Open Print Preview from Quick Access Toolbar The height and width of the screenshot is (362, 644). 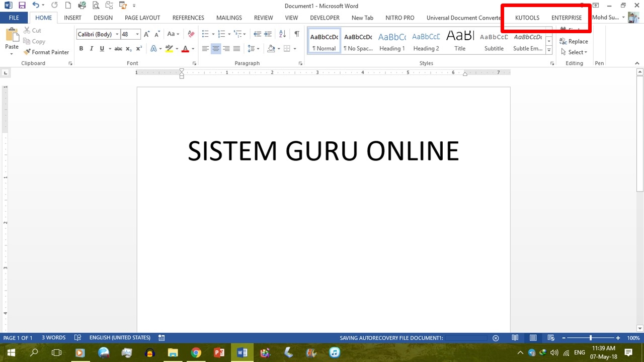point(96,6)
